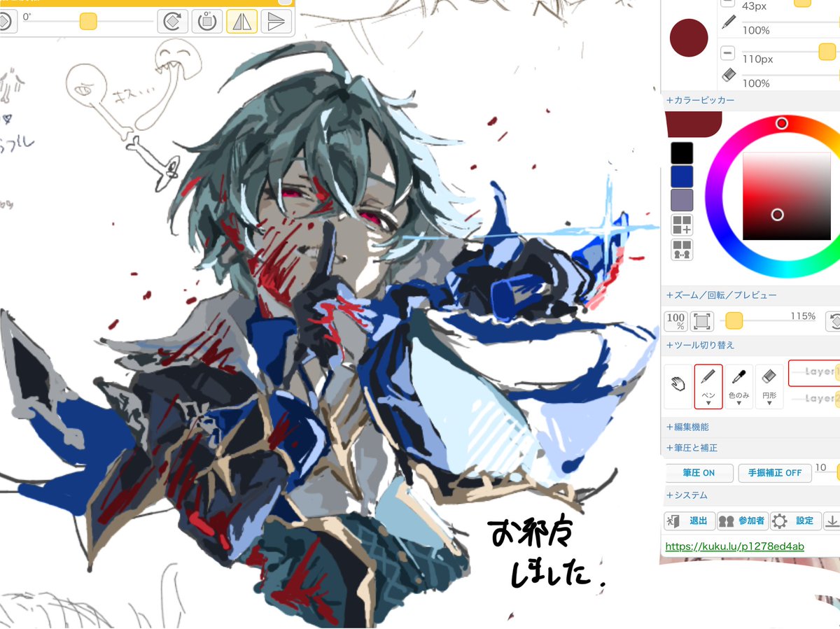Image resolution: width=840 pixels, height=629 pixels.
Task: Toggle 筆圧 ON pressure button
Action: (x=699, y=474)
